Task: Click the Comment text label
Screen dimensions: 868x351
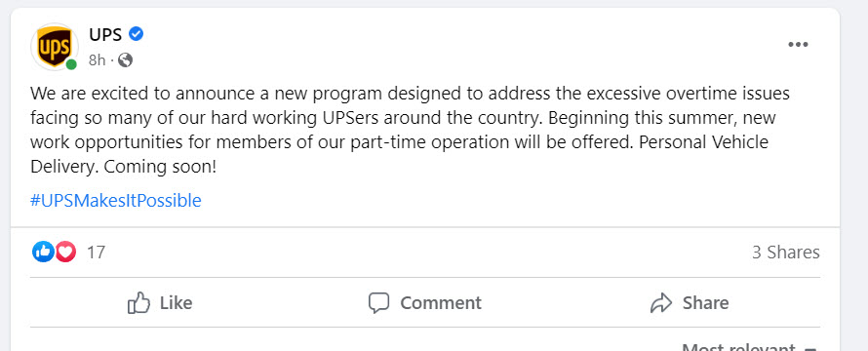Action: click(441, 303)
